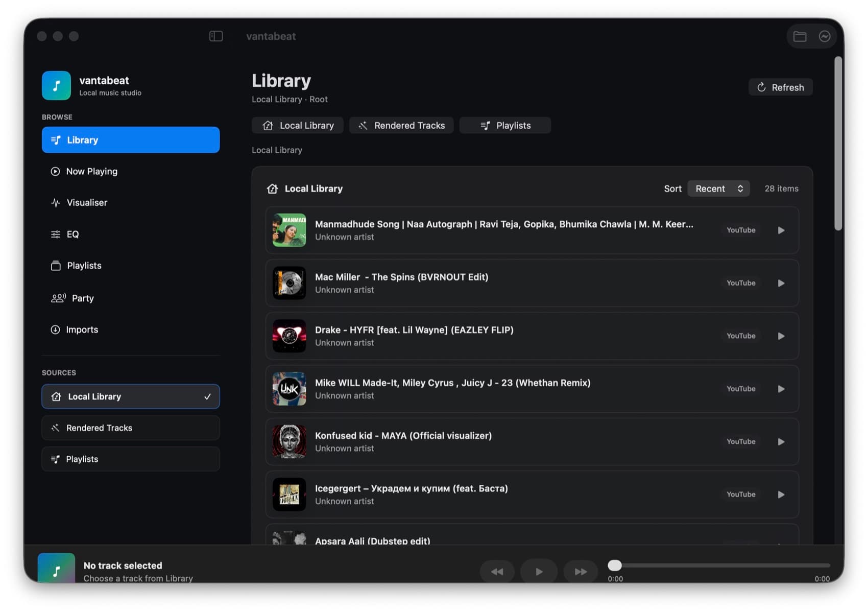Click YouTube badge on Mac Miller row
Screen dimensions: 868x612
741,283
